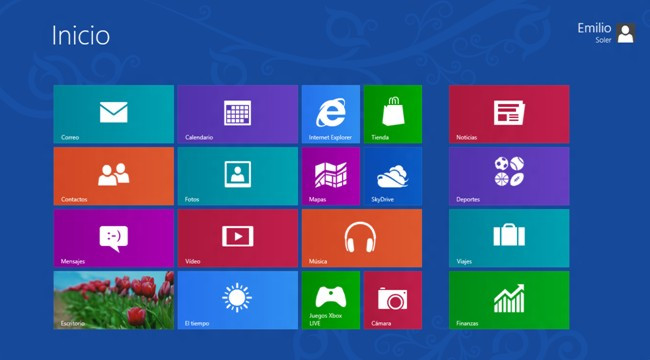Open the Cámara tile
This screenshot has height=360, width=650.
393,300
